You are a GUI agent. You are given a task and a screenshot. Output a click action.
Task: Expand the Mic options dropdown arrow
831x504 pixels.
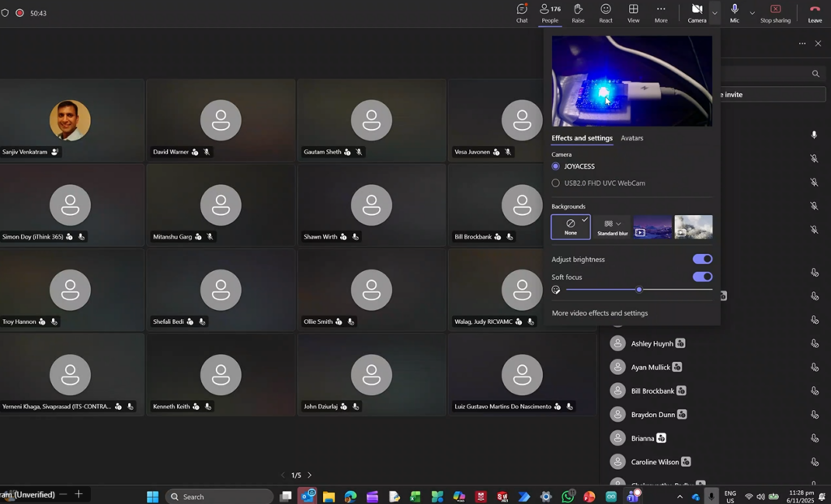point(751,12)
